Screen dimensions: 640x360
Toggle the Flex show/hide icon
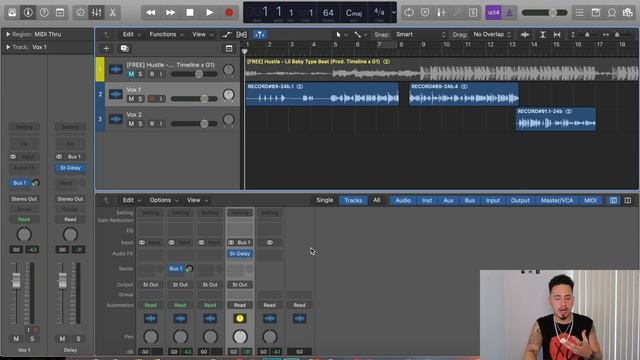[242, 35]
